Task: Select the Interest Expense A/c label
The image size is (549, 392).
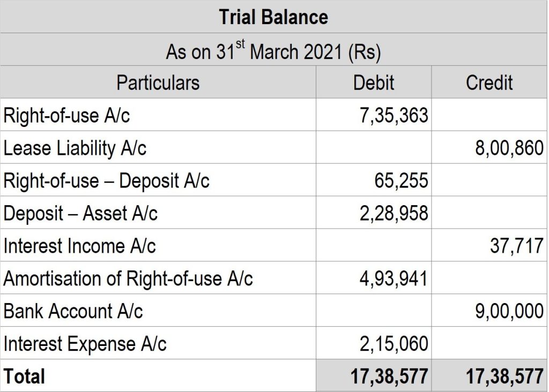Action: (x=85, y=344)
